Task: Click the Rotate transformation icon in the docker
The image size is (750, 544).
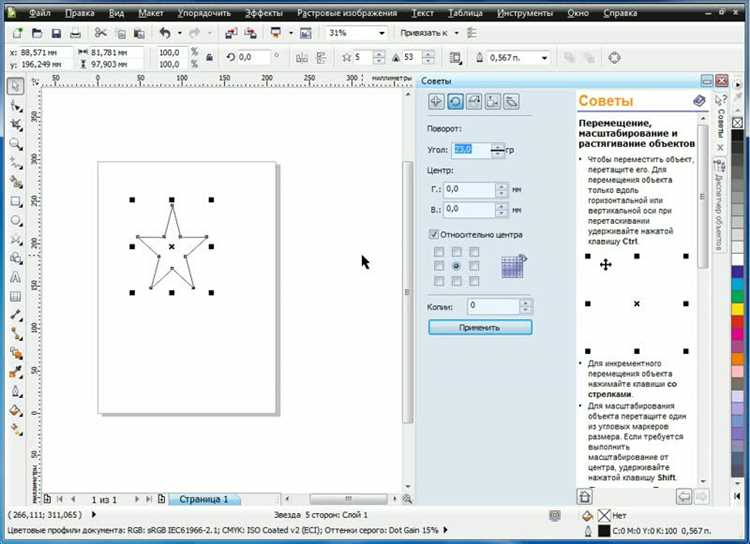Action: point(455,101)
